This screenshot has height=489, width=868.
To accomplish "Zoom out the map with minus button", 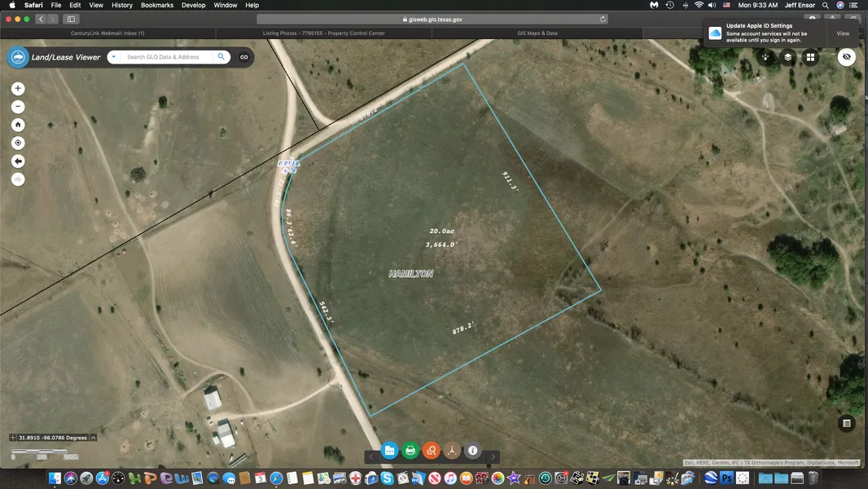I will 18,107.
